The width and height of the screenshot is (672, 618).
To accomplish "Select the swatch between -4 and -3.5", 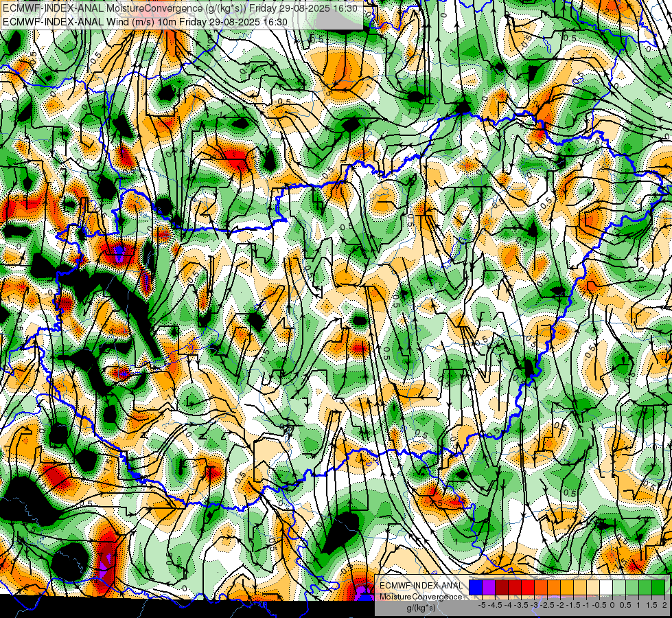I will click(515, 588).
